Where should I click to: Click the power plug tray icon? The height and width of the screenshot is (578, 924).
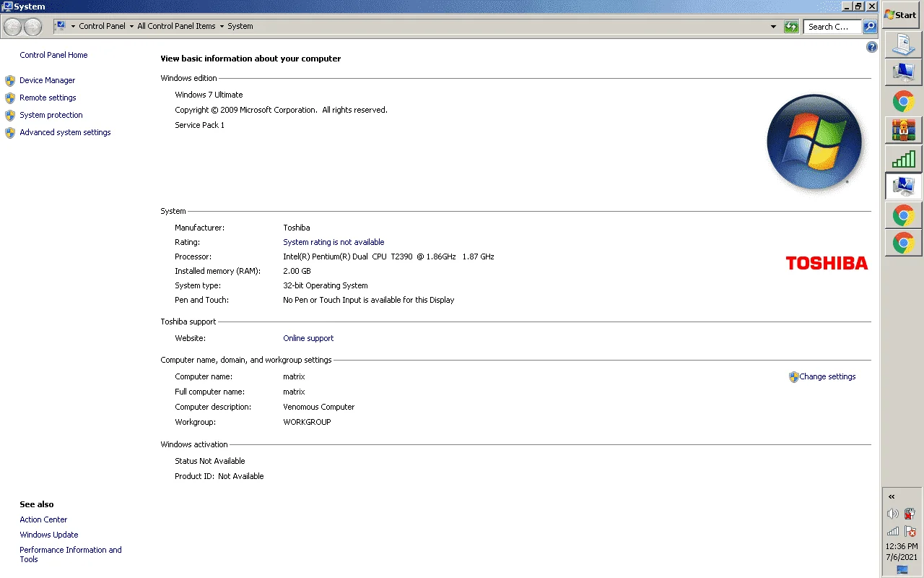(x=910, y=514)
